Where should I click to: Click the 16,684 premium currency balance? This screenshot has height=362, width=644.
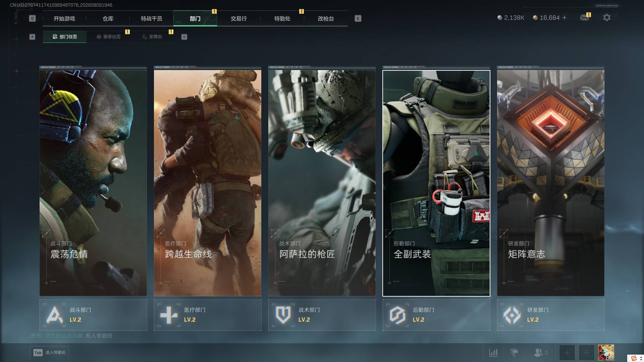click(x=546, y=18)
